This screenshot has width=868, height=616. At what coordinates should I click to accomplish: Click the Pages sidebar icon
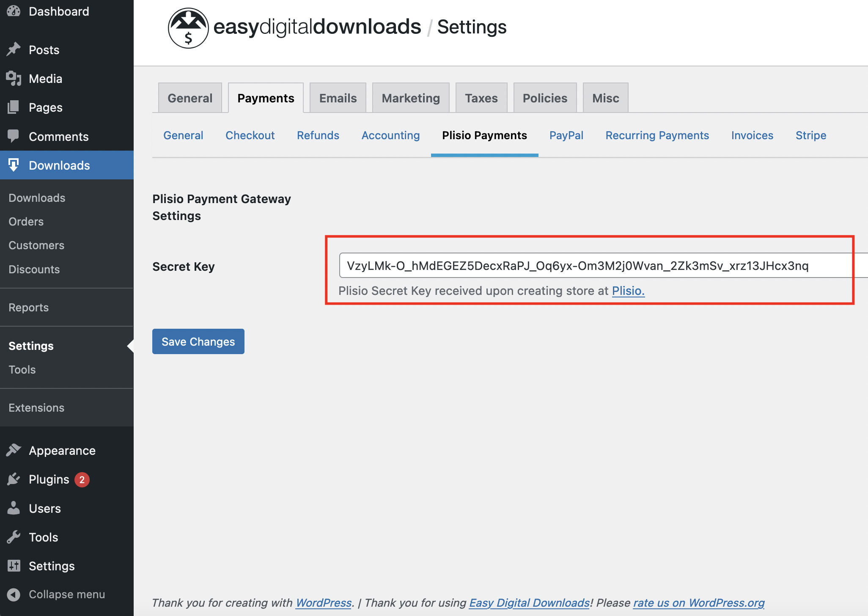13,107
